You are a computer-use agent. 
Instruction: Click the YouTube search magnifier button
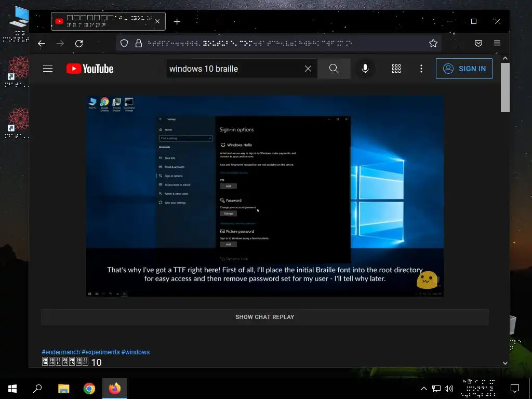pos(334,69)
